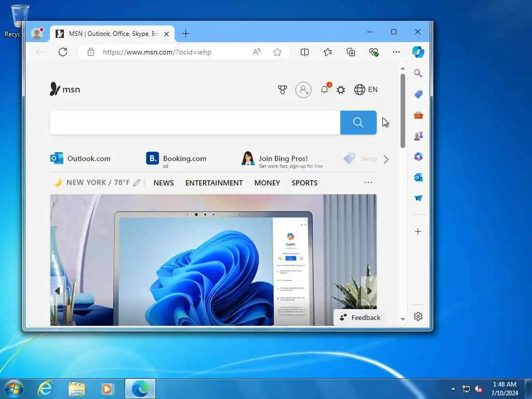Go to previous carousel slide arrow
Screen dimensions: 532x399
point(58,291)
